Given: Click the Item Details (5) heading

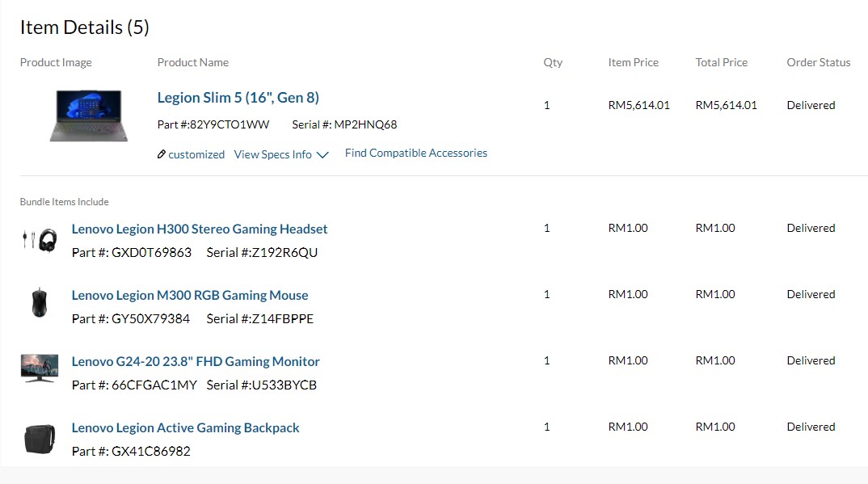Looking at the screenshot, I should click(x=85, y=27).
